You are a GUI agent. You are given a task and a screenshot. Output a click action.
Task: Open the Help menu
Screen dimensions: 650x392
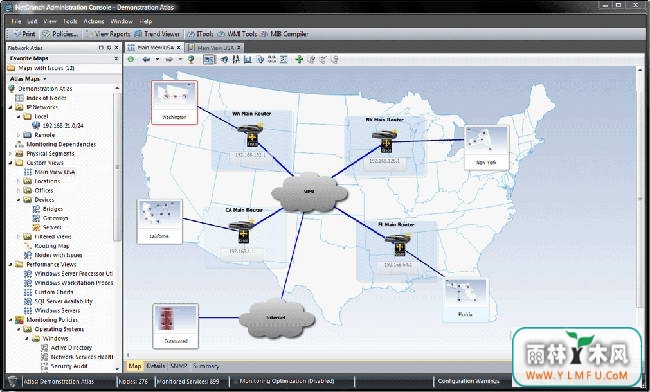[x=146, y=21]
